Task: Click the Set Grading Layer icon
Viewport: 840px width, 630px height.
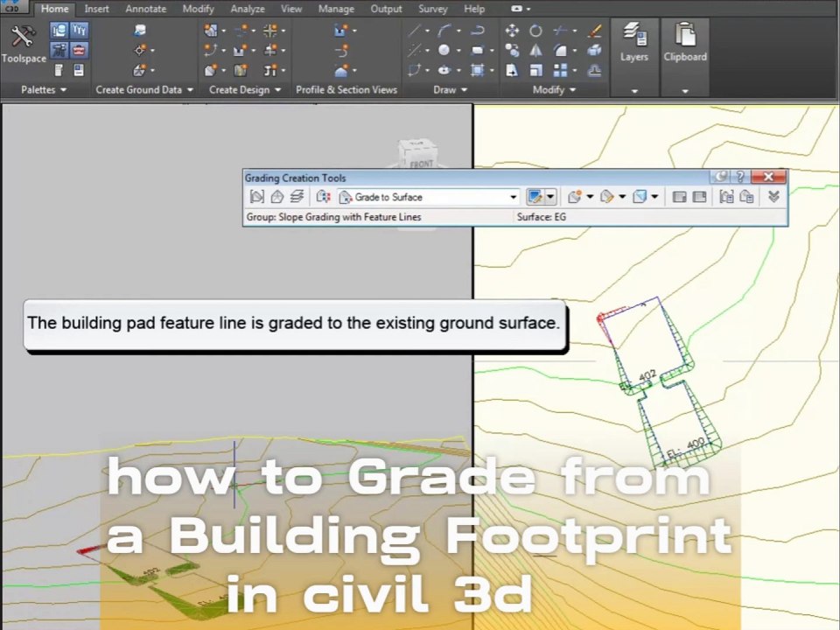Action: click(x=297, y=197)
